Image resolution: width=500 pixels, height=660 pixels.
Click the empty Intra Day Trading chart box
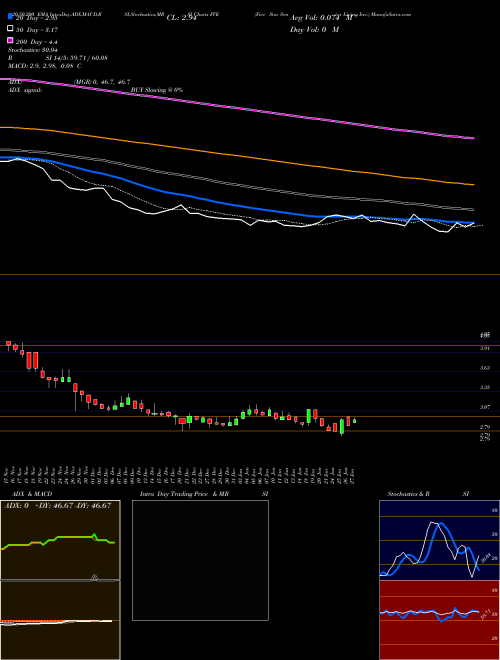(x=200, y=560)
